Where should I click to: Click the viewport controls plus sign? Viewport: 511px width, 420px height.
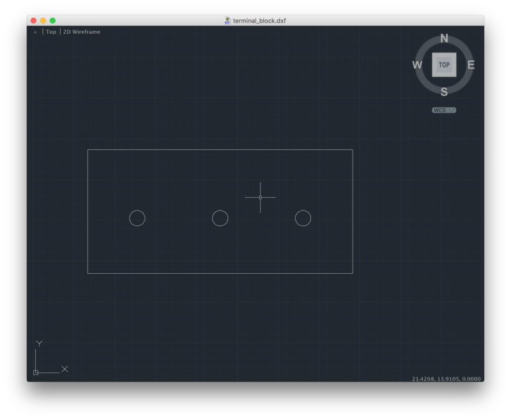(x=35, y=32)
